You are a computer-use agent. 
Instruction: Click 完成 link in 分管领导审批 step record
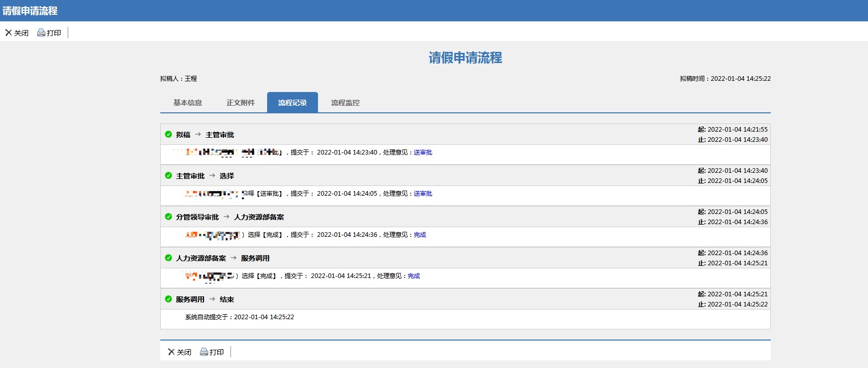(420, 235)
